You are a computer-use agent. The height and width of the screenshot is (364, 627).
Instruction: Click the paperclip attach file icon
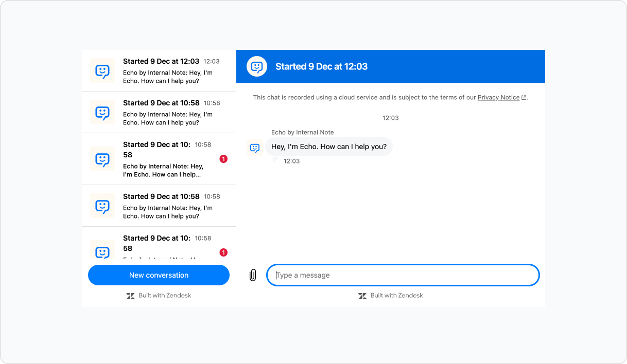point(252,275)
